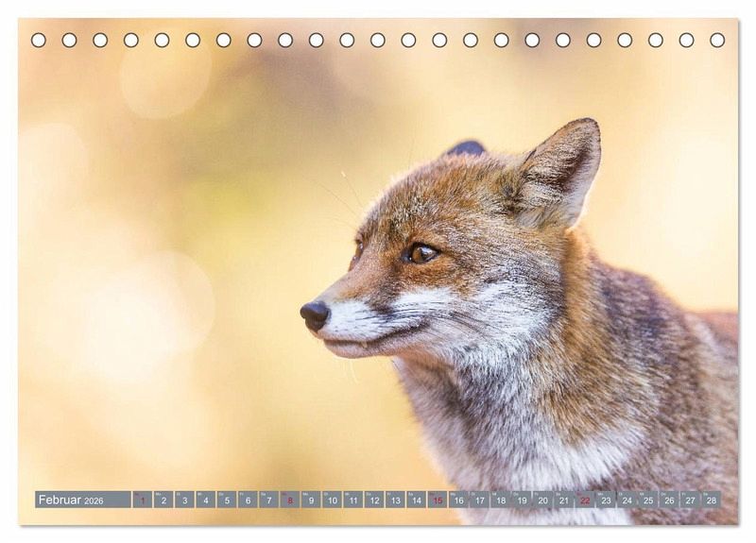Select day 19 in the calendar strip
The image size is (756, 543).
522,500
